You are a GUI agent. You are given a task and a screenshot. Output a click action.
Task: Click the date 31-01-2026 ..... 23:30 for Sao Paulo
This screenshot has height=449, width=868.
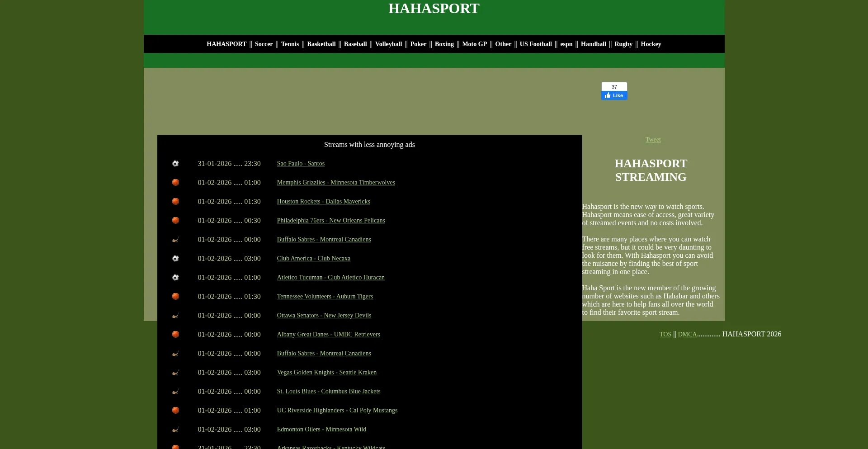(229, 164)
